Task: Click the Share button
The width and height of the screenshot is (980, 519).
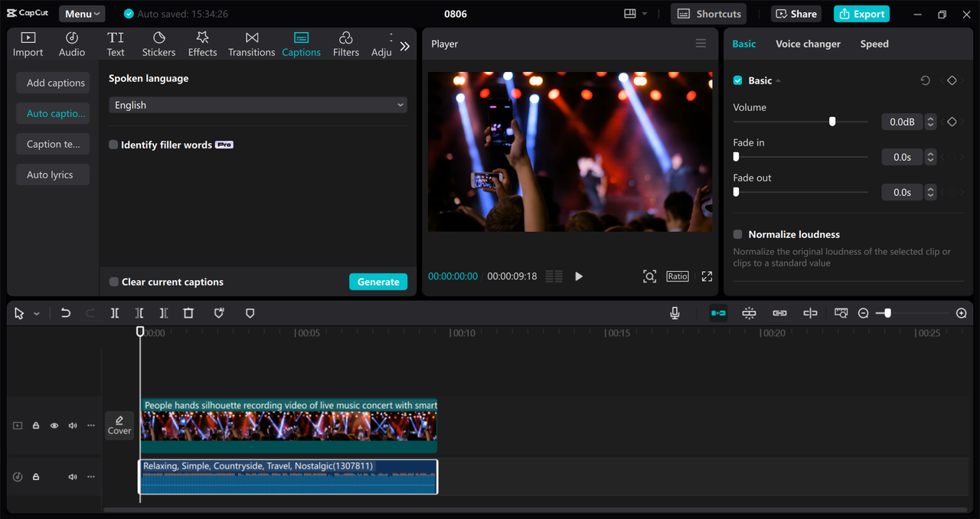Action: click(x=796, y=14)
